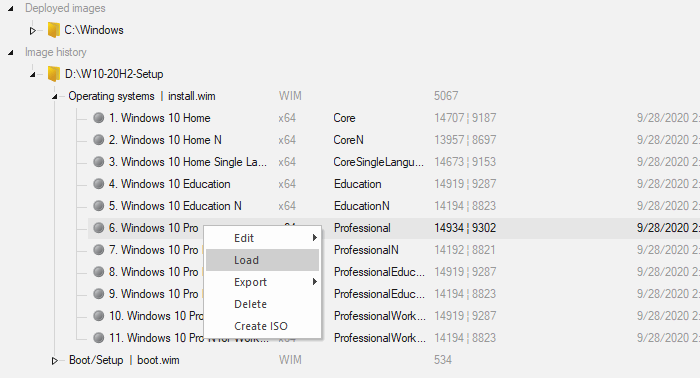Expand the C:\Windows deployed image node
This screenshot has width=700, height=378.
point(33,31)
